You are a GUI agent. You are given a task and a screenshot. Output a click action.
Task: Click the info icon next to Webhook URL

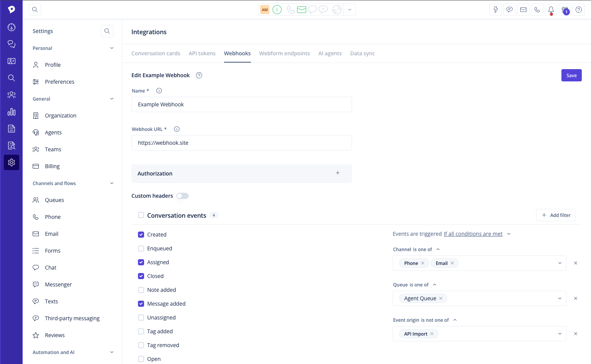177,129
